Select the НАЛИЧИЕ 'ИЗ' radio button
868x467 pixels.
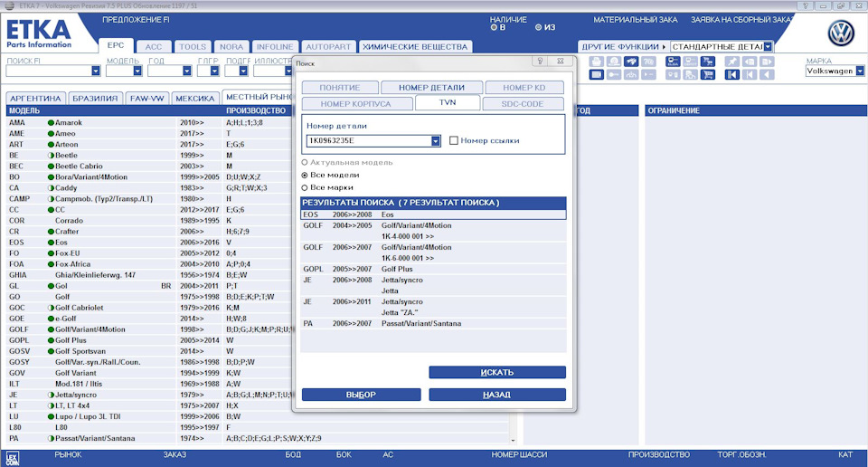pos(538,27)
